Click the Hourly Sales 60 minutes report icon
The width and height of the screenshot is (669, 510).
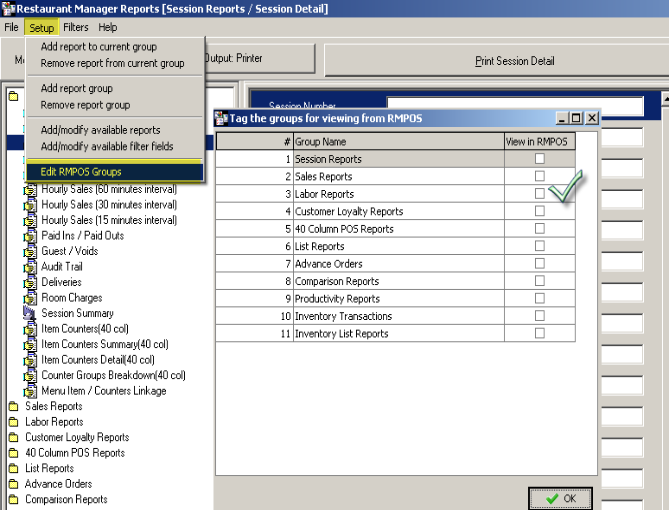tap(30, 189)
